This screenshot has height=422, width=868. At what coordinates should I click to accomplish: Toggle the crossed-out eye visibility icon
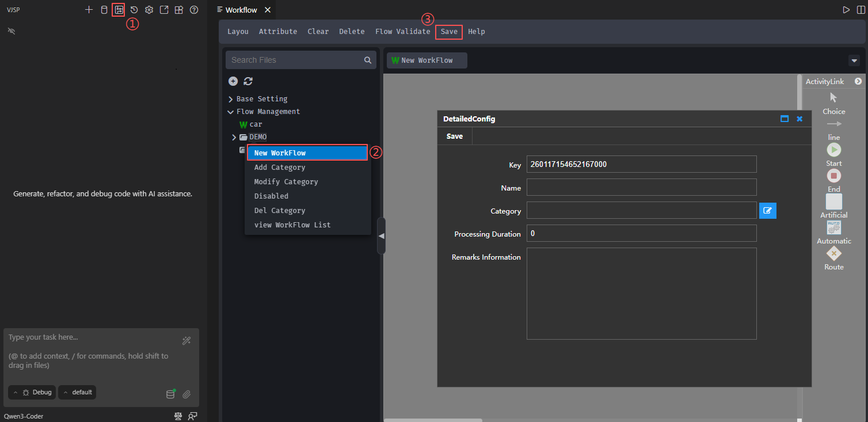[x=12, y=31]
